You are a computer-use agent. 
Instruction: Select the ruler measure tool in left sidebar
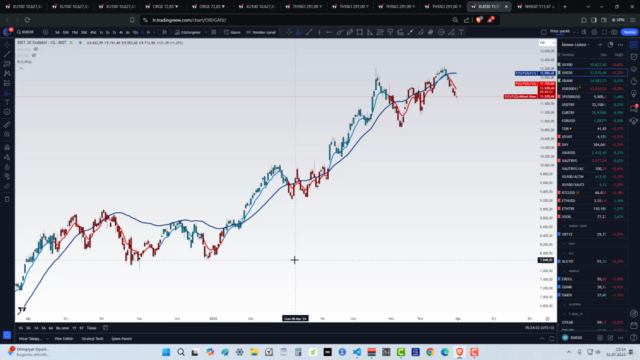7,125
